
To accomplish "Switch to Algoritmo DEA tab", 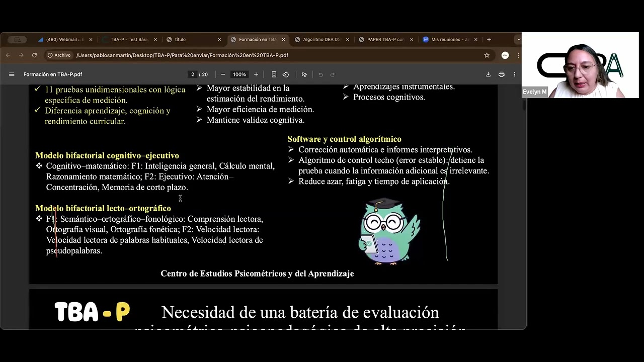I will [321, 39].
